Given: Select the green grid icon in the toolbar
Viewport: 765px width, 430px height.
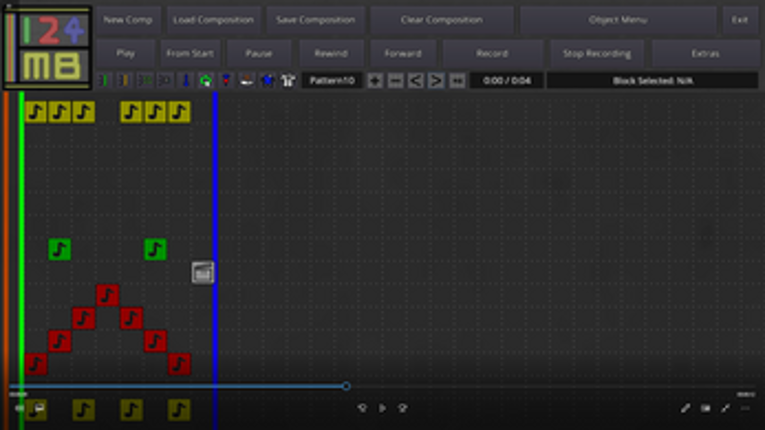Looking at the screenshot, I should [145, 81].
